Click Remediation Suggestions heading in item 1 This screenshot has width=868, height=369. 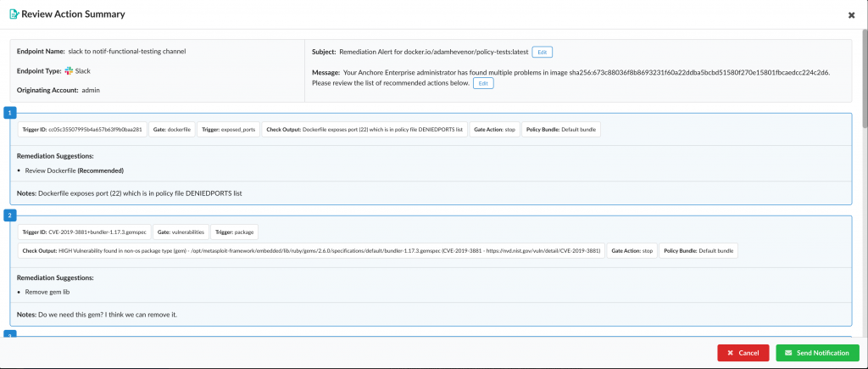pyautogui.click(x=55, y=156)
